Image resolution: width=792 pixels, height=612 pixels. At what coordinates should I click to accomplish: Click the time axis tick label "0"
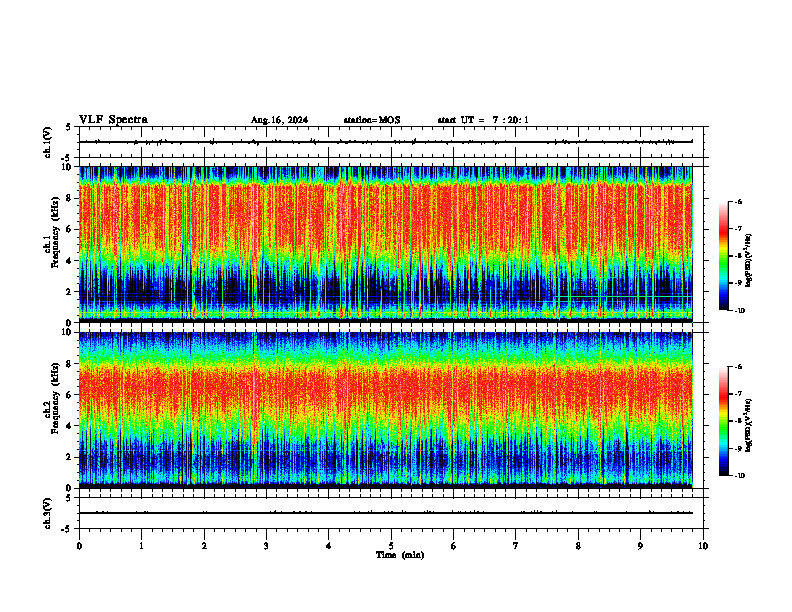click(x=79, y=546)
